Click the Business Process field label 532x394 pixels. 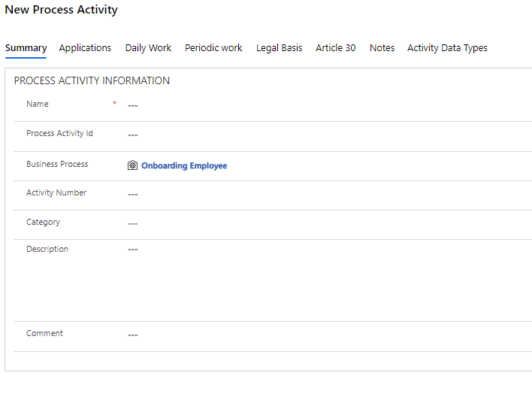click(57, 164)
